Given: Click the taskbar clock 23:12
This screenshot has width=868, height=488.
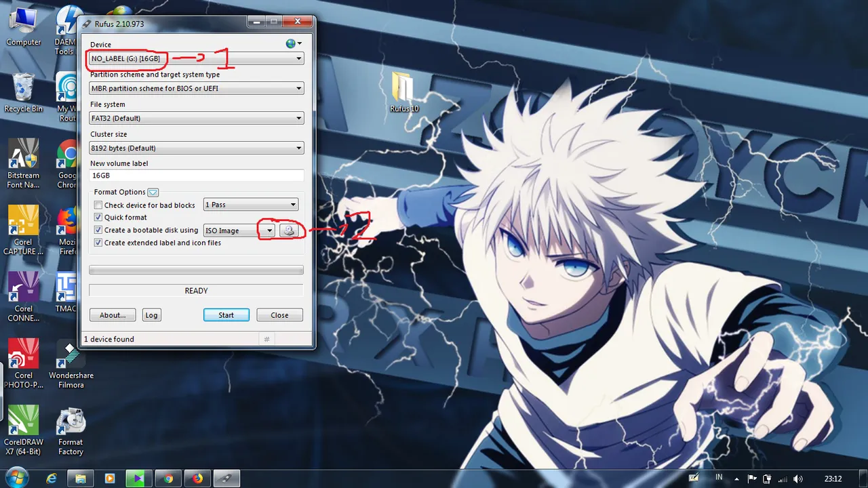Looking at the screenshot, I should point(833,479).
